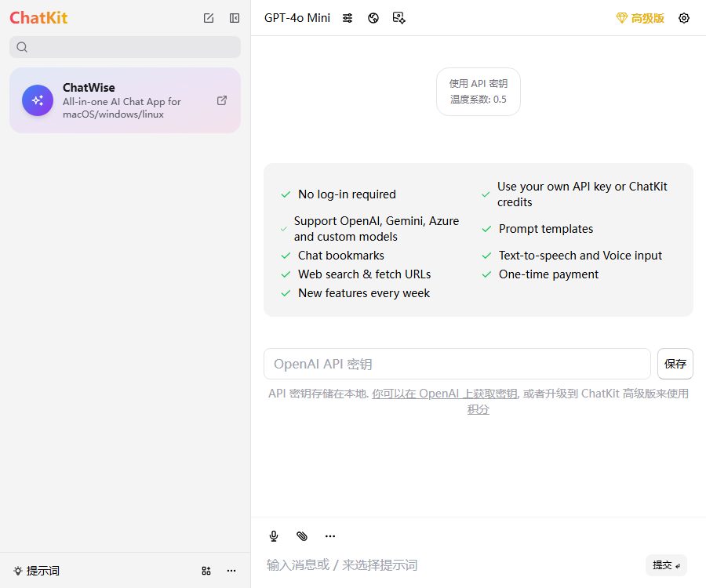706x588 pixels.
Task: Focus the sidebar search field
Action: 126,47
